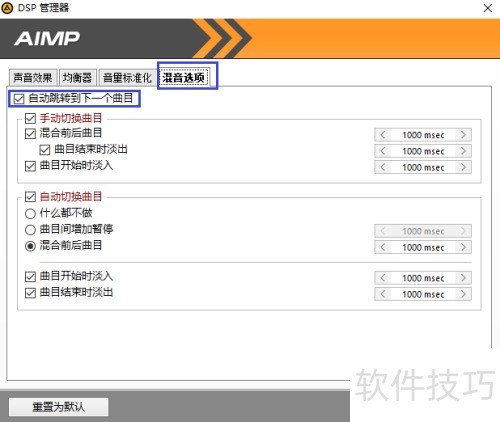Click the 1000 msec value beside manual 曲目结束时淡出
The width and height of the screenshot is (500, 422).
(x=423, y=151)
